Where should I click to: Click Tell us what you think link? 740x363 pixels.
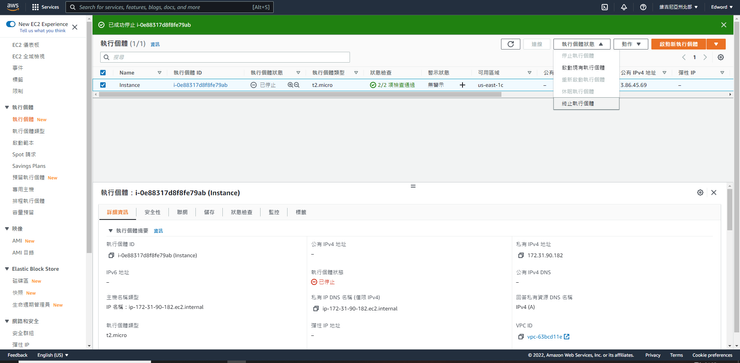pos(42,31)
